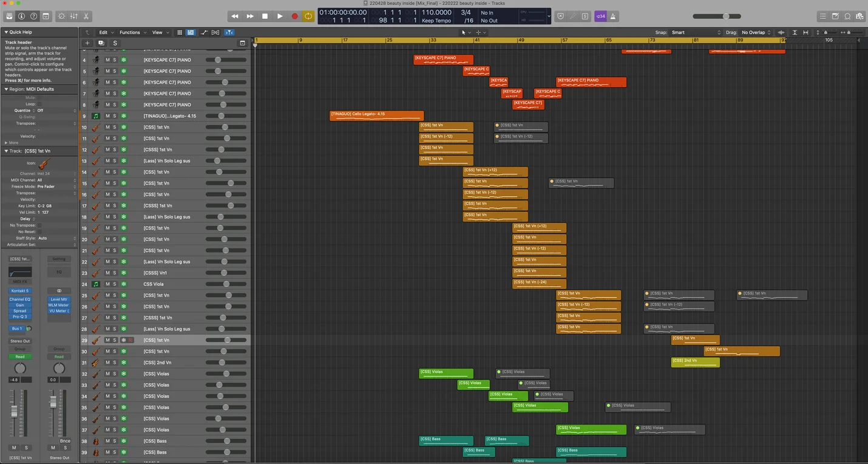
Task: Open the Library panel icon
Action: pyautogui.click(x=9, y=16)
